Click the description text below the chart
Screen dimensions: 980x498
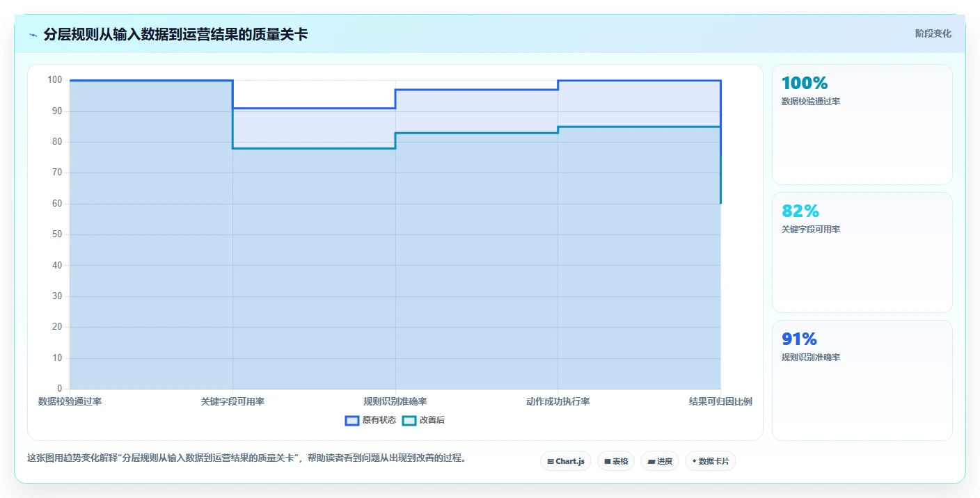[x=246, y=458]
